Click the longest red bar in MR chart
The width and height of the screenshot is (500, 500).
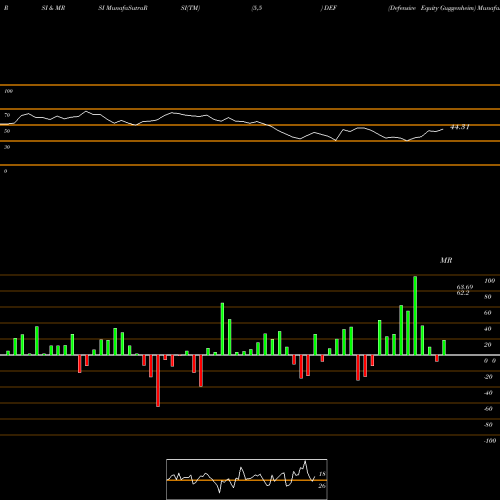coord(158,381)
